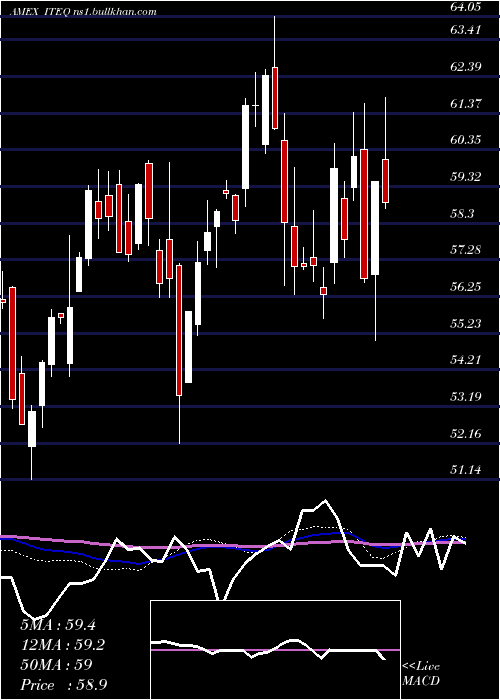Select the '<<Live MACD' label

tap(421, 674)
